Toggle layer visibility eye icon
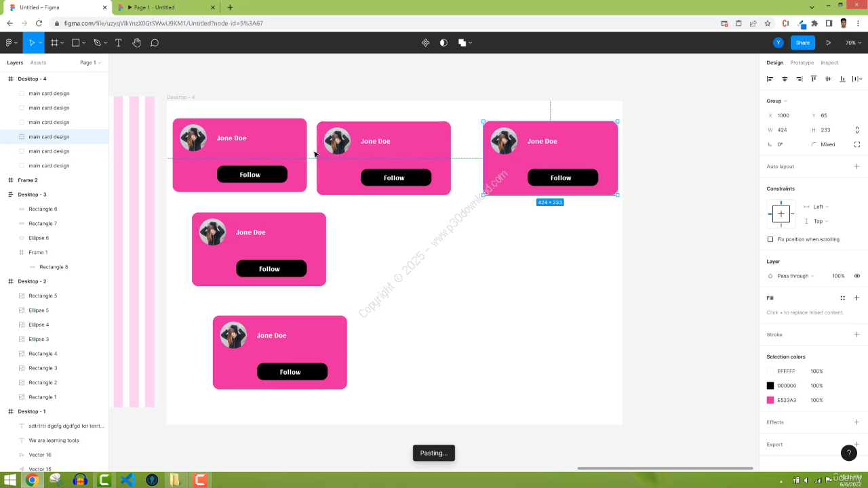 (857, 276)
